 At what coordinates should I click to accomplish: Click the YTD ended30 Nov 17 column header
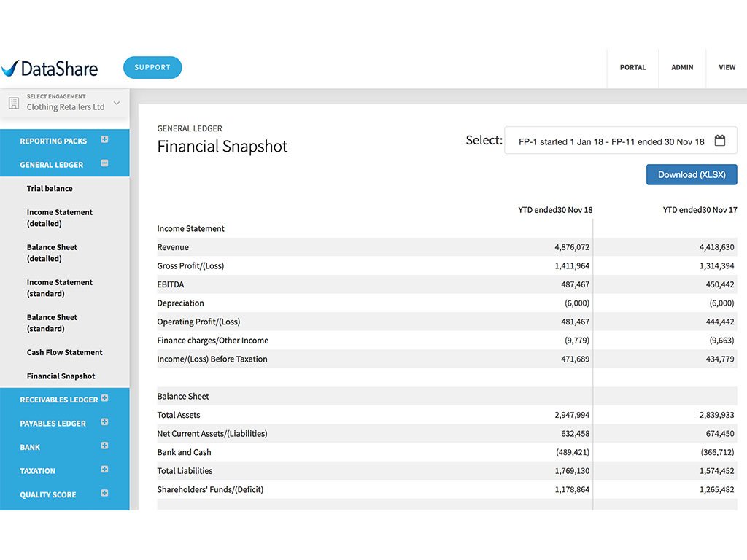(700, 210)
